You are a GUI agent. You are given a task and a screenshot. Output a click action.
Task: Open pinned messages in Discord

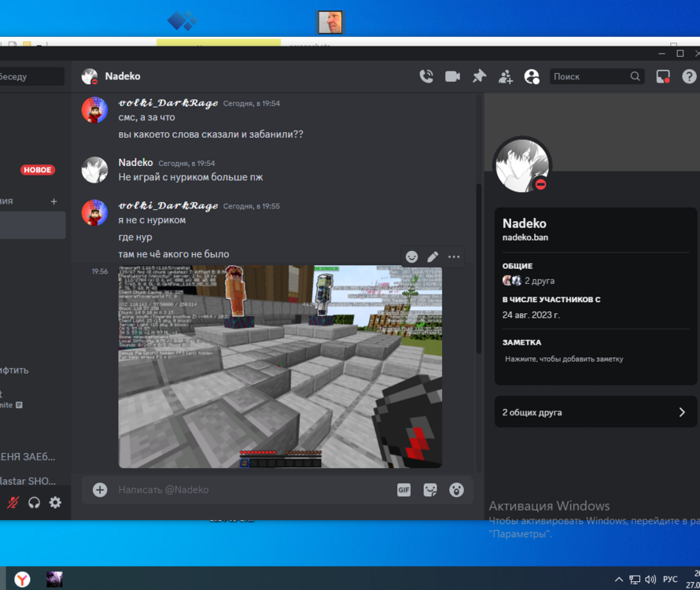click(479, 76)
